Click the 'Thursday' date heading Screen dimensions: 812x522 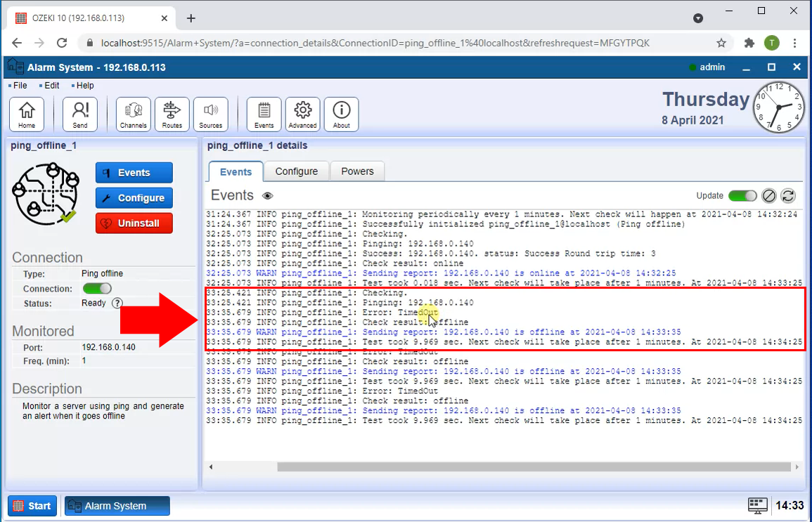tap(706, 99)
